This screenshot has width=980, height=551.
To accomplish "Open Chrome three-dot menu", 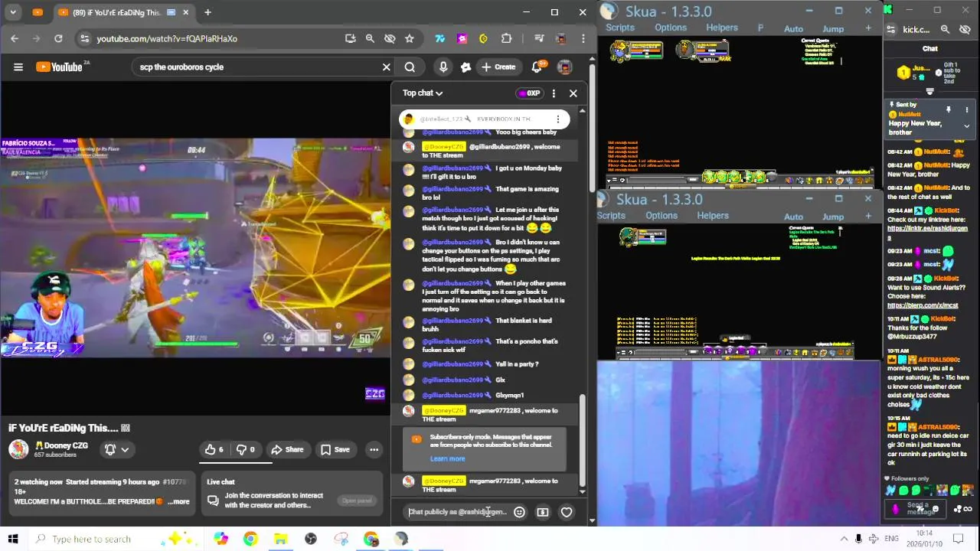I will (x=583, y=38).
